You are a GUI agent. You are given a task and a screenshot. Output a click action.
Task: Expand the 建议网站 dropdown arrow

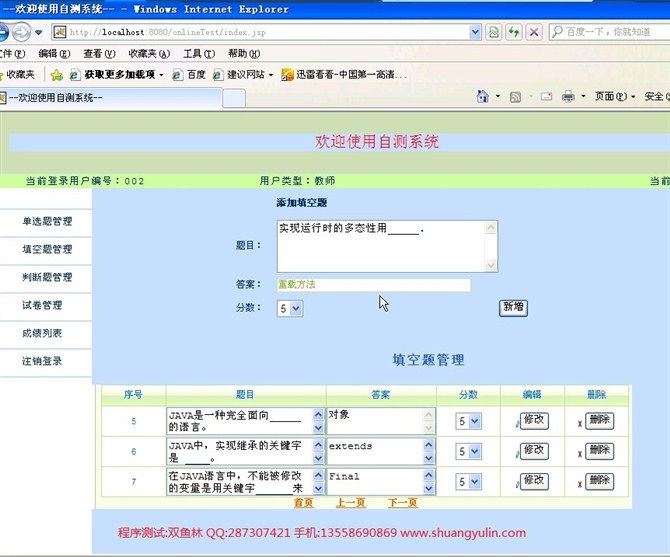pos(271,76)
